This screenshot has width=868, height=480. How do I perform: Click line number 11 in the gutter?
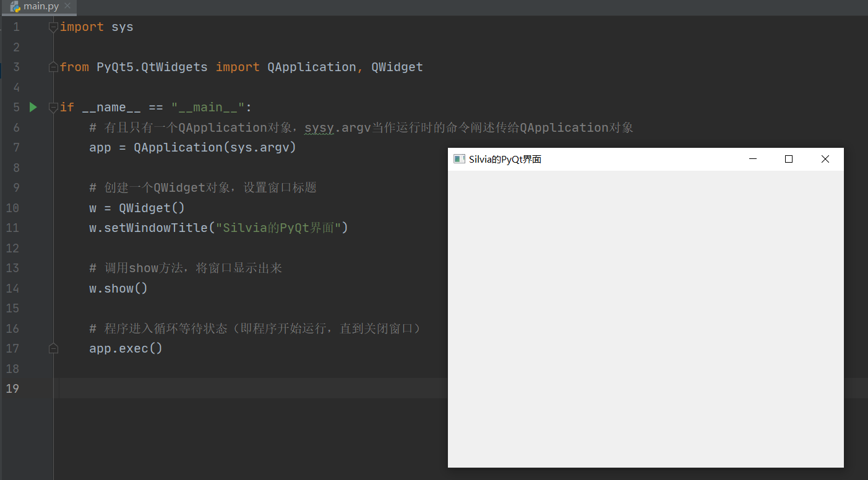tap(12, 228)
